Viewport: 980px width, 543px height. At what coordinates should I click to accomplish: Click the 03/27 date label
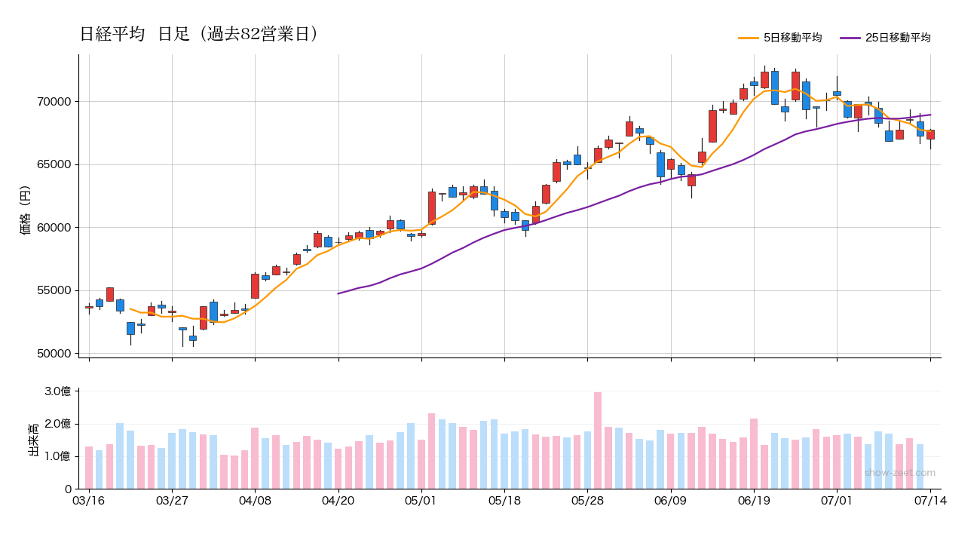(172, 500)
